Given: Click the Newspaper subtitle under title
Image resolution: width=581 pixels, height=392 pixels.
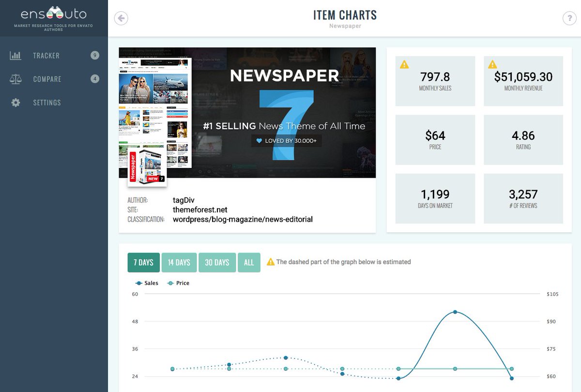Looking at the screenshot, I should (x=345, y=26).
